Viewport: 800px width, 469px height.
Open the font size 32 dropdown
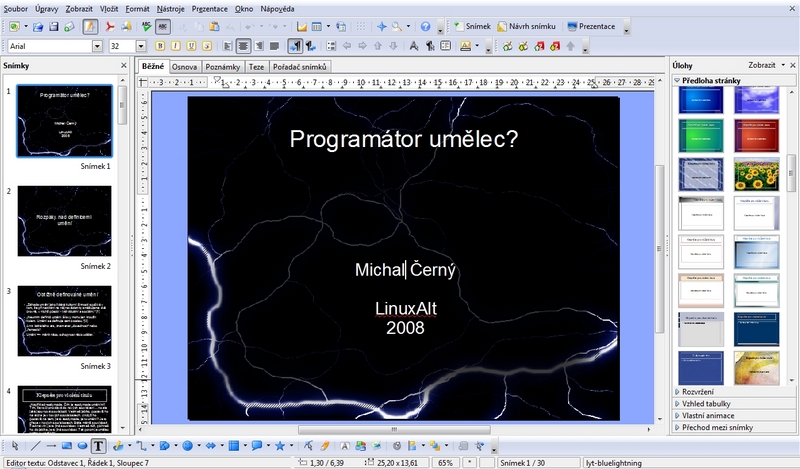tap(141, 46)
